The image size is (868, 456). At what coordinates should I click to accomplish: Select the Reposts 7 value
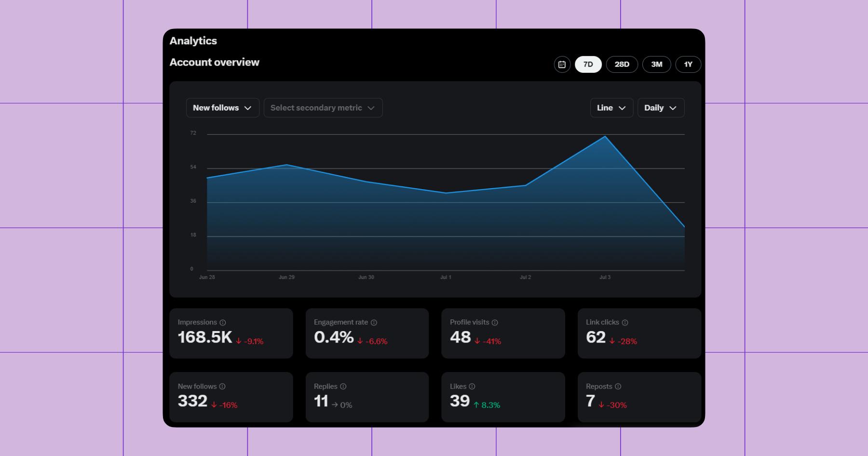click(x=591, y=401)
